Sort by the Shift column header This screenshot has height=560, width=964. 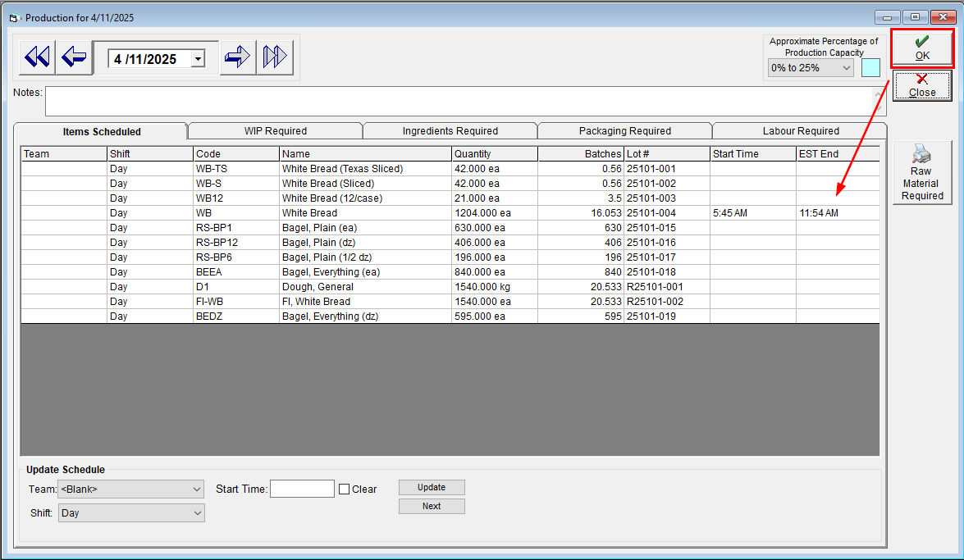pyautogui.click(x=150, y=153)
